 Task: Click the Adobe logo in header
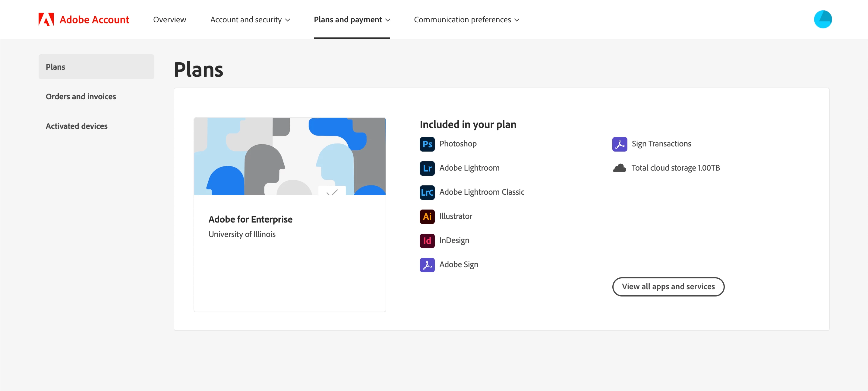[x=46, y=20]
